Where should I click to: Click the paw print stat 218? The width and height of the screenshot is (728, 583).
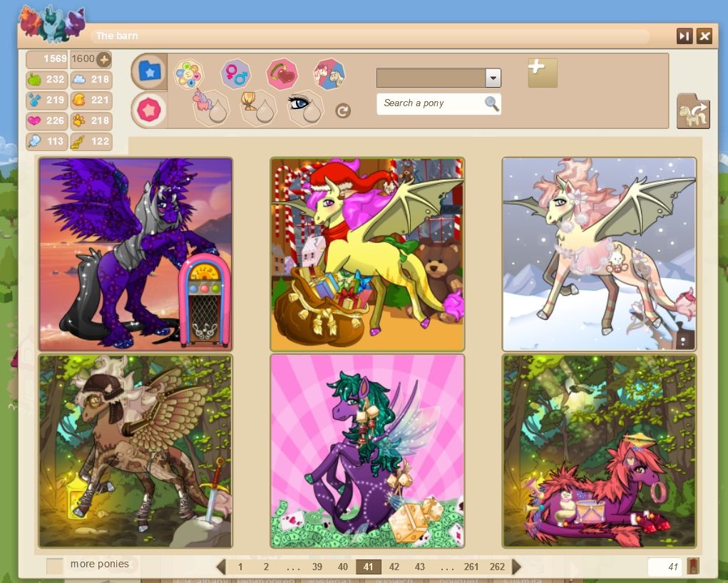pyautogui.click(x=91, y=120)
